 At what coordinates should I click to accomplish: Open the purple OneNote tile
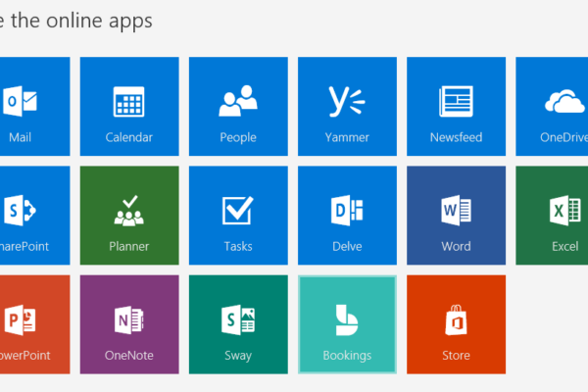[129, 324]
